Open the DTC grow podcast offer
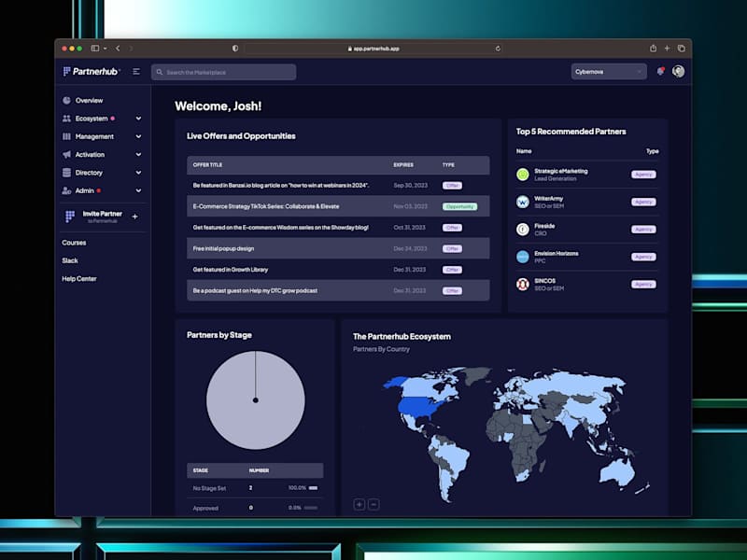Image resolution: width=747 pixels, height=560 pixels. tap(338, 290)
